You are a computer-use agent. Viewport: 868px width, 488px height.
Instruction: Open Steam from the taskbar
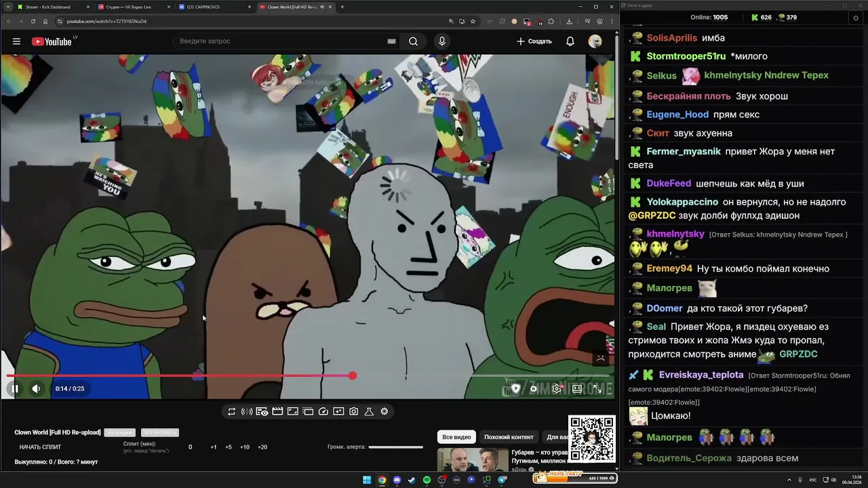click(x=412, y=480)
